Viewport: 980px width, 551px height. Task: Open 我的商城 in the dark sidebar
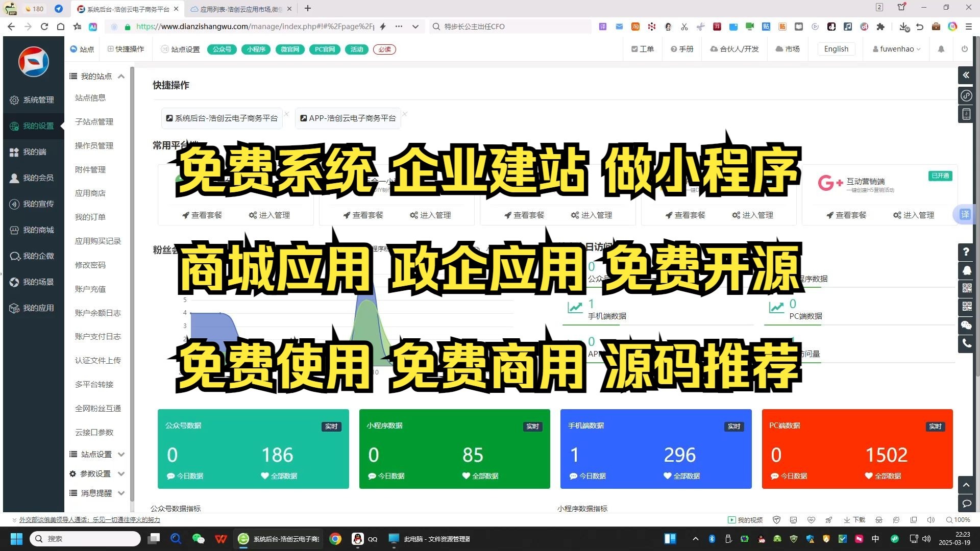[33, 230]
